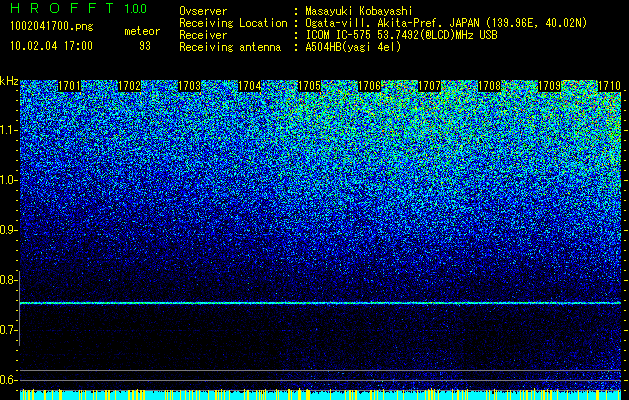Viewport: 629px width, 400px height.
Task: Click the meteor label
Action: tap(142, 31)
